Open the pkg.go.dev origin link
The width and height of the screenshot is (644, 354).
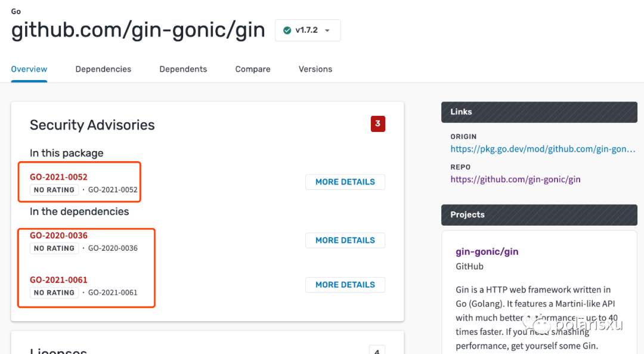pyautogui.click(x=543, y=149)
